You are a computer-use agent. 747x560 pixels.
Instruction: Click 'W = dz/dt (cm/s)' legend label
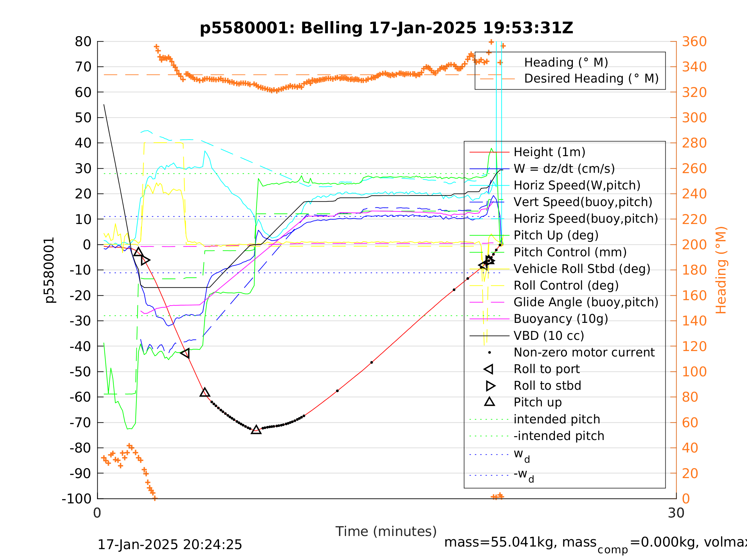pos(564,169)
